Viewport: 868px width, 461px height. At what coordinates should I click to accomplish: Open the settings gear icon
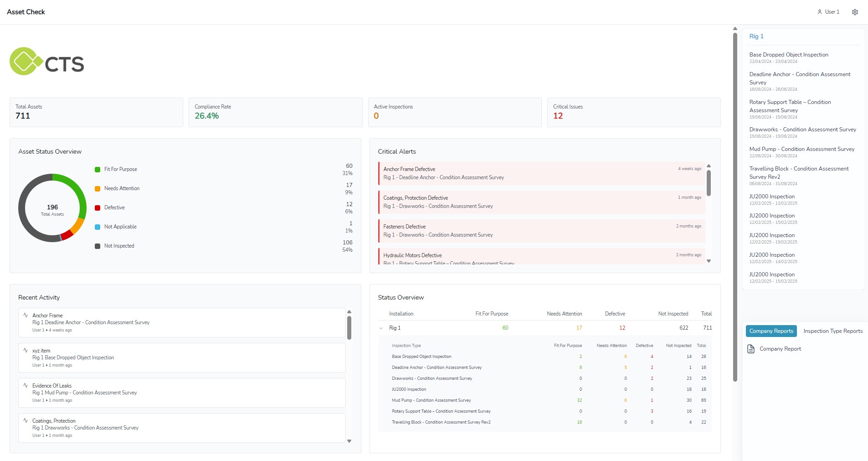[855, 12]
